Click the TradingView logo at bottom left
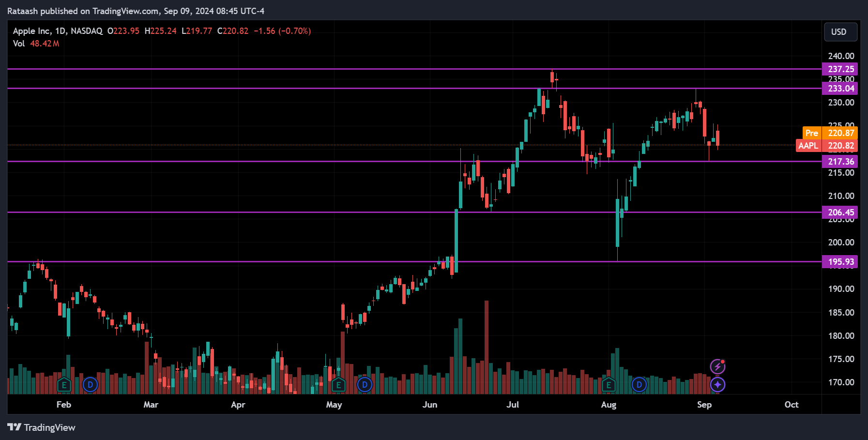Screen dimensions: 868x440 [42, 427]
